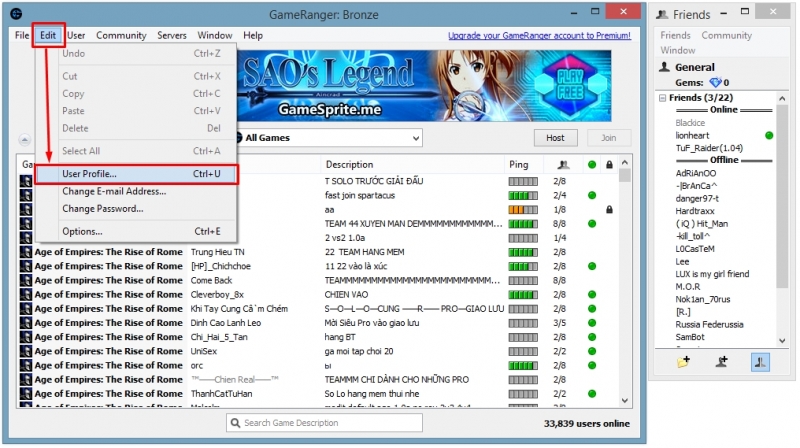Click game icon of Trung Hieu TN row

[26, 252]
